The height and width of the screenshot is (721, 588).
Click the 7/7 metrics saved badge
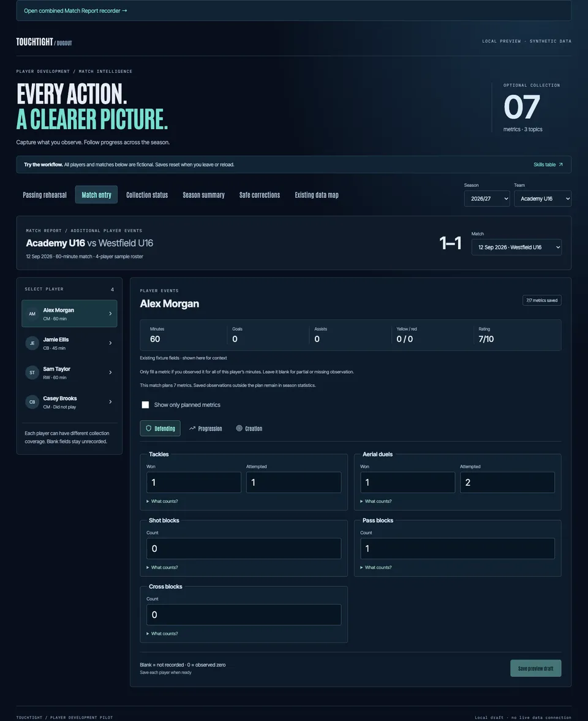pos(542,300)
